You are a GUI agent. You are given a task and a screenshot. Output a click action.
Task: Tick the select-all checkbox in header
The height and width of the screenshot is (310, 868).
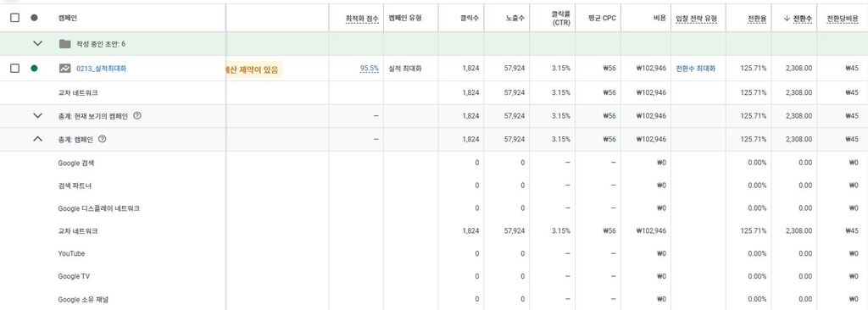click(15, 18)
